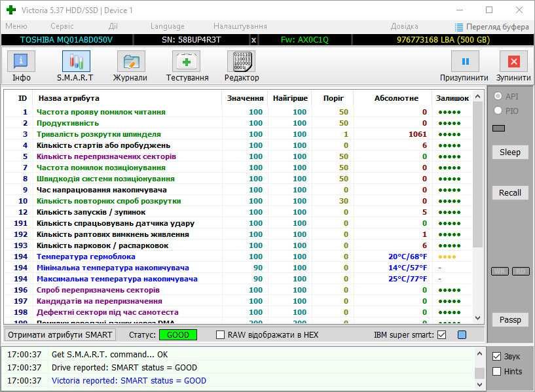535x392 pixels.
Task: Select the TOSHIBA MQ01ABD050V device label
Action: [x=67, y=40]
